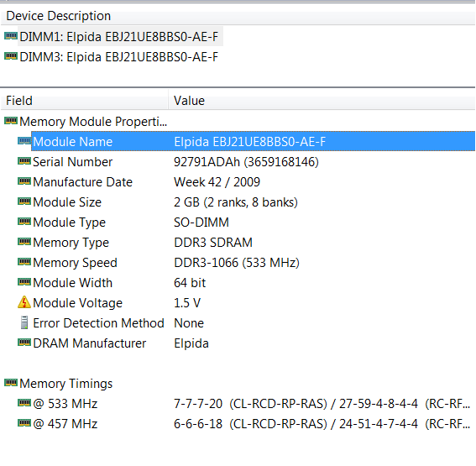Select the Memory Module Properties group row
476x466 pixels.
[93, 122]
